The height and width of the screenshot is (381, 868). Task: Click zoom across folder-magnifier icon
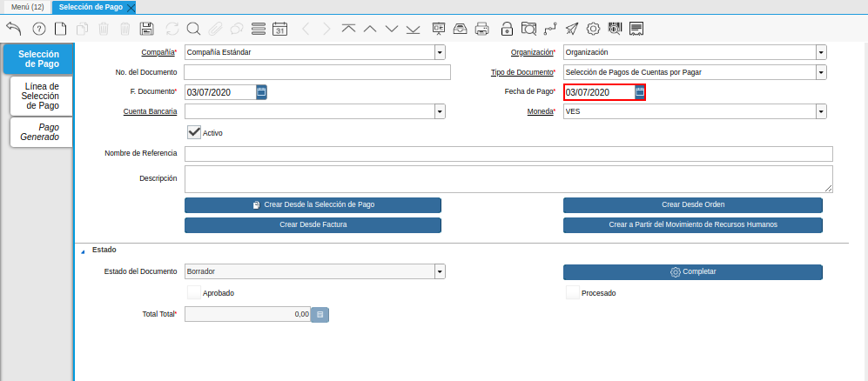[529, 28]
